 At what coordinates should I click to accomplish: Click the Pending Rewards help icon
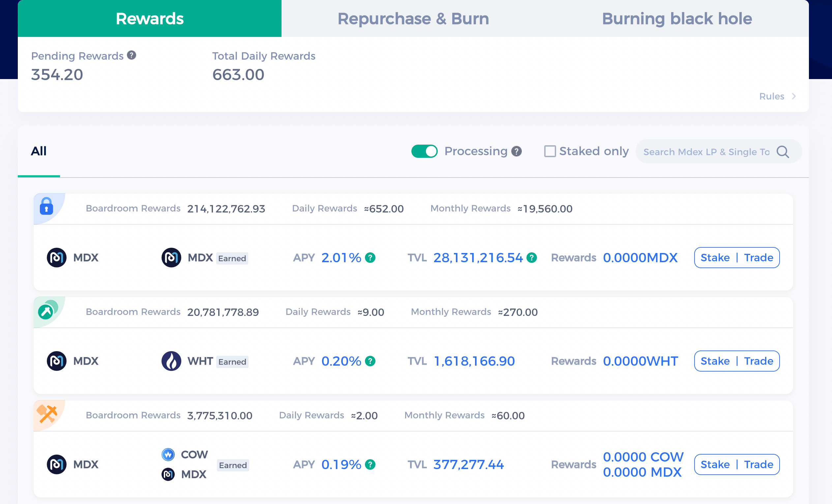click(131, 55)
